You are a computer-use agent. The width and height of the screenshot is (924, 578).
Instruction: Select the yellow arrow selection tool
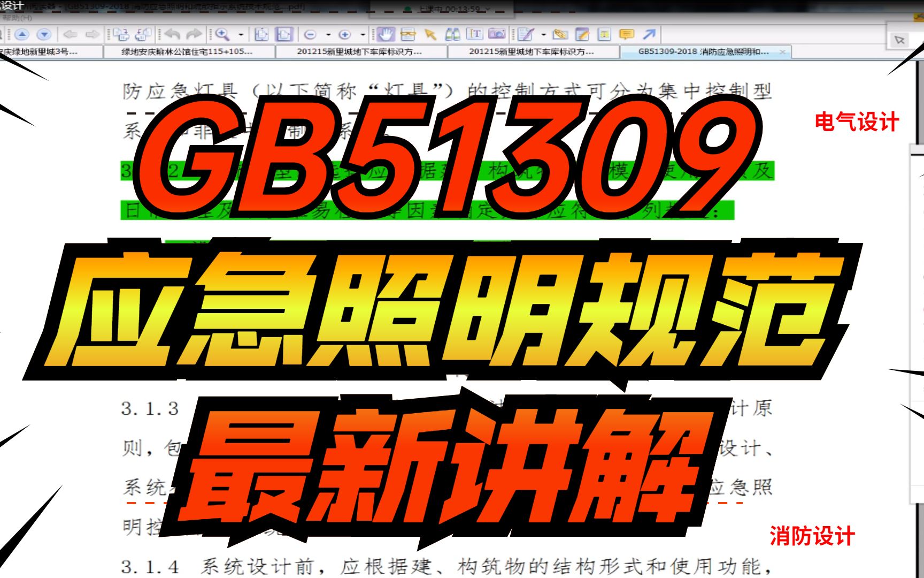430,35
